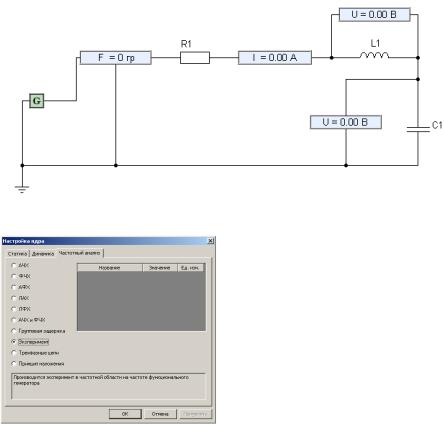
Task: Select the L1 inductor coil
Action: pyautogui.click(x=374, y=55)
